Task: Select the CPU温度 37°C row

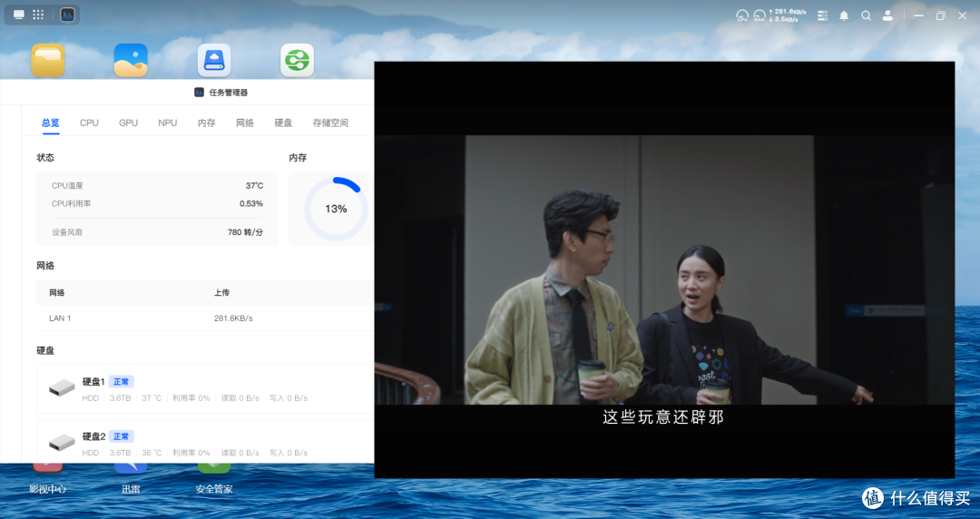Action: [158, 186]
